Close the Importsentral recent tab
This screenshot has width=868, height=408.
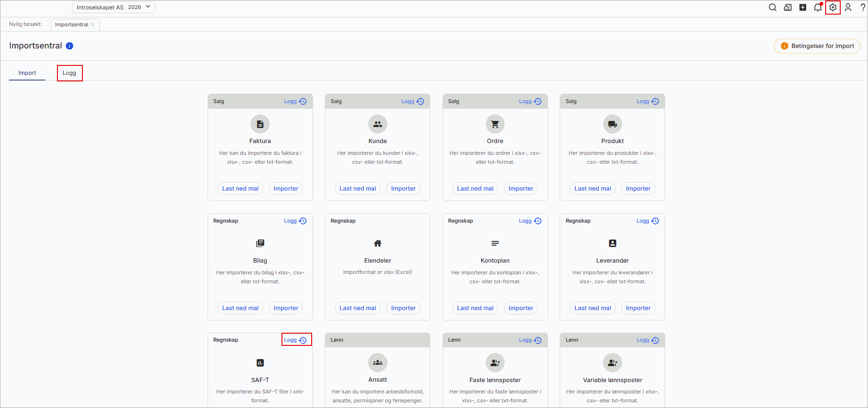point(93,24)
